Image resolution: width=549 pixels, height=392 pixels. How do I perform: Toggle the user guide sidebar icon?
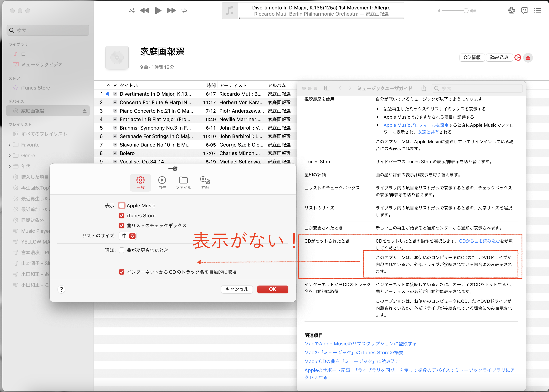point(327,88)
